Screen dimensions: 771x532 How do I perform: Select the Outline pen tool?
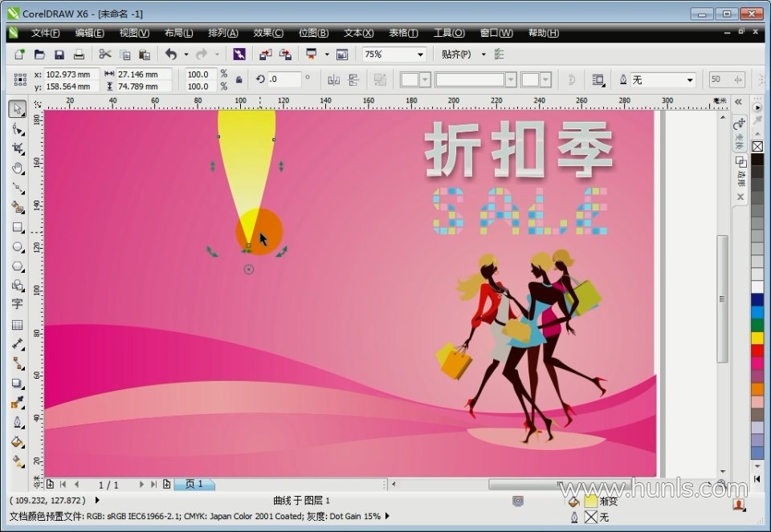tap(17, 422)
